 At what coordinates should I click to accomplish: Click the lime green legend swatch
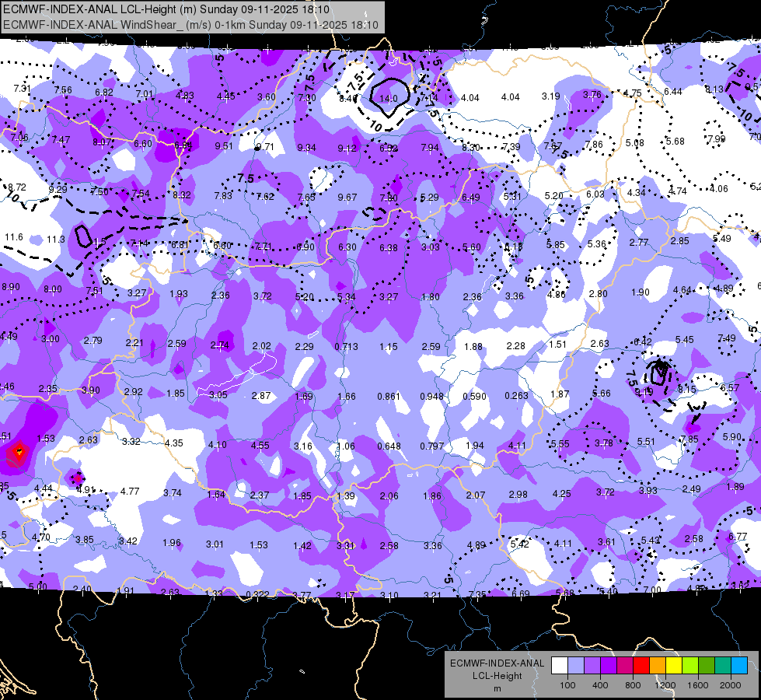[690, 665]
